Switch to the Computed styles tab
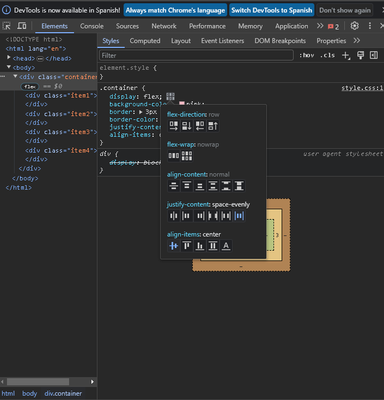 (x=145, y=41)
